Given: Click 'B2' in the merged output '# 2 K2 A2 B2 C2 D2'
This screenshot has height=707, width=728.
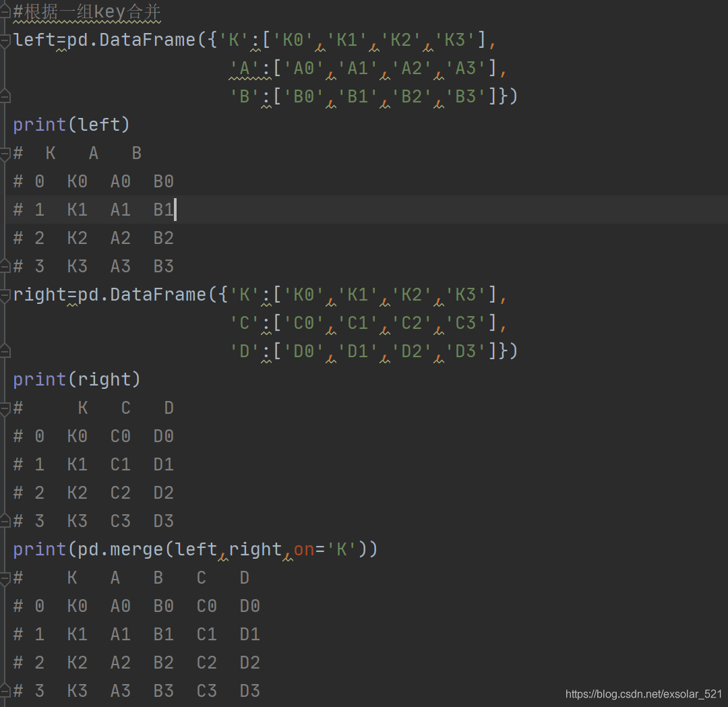Looking at the screenshot, I should point(163,663).
